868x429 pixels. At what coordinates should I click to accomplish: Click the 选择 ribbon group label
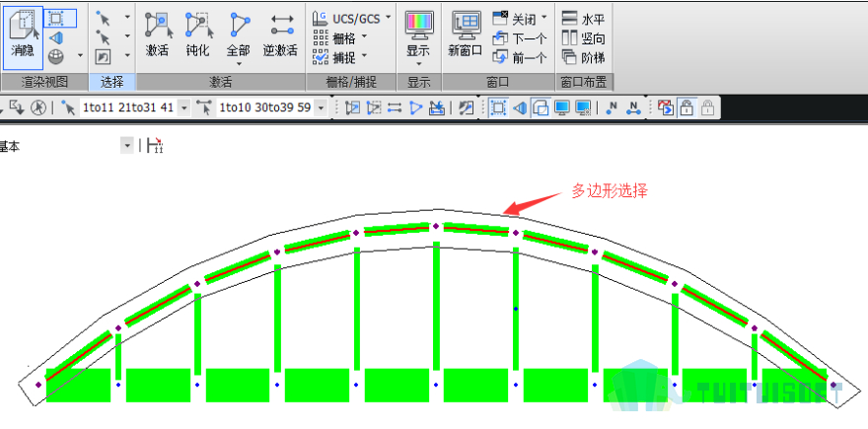pos(112,83)
